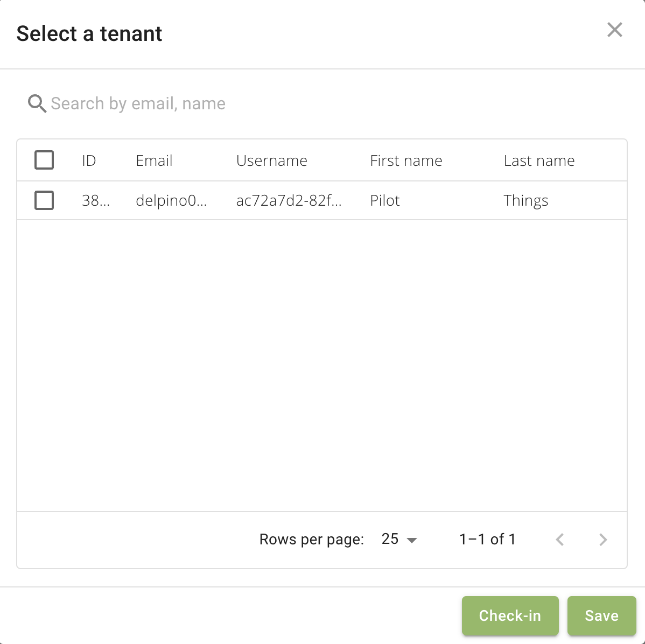
Task: Select the delpino0... email cell
Action: (x=171, y=200)
